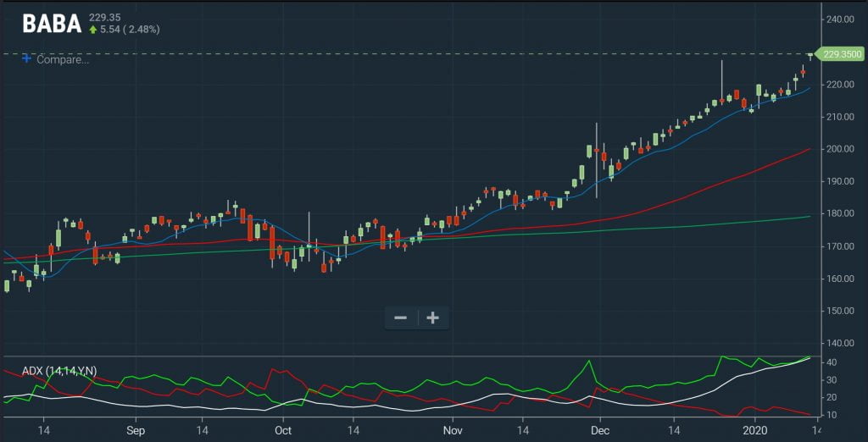The height and width of the screenshot is (442, 868).
Task: Click the 140.00 price axis label
Action: point(842,343)
